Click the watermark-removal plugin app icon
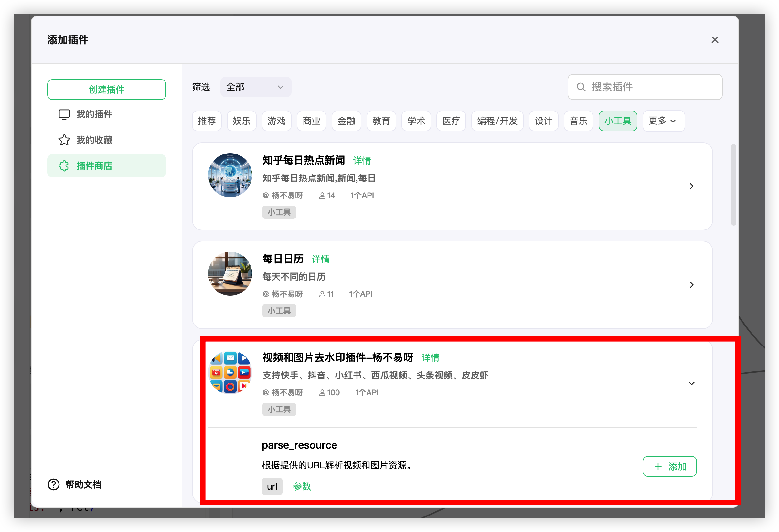Screen dimensions: 779x532 [x=230, y=372]
